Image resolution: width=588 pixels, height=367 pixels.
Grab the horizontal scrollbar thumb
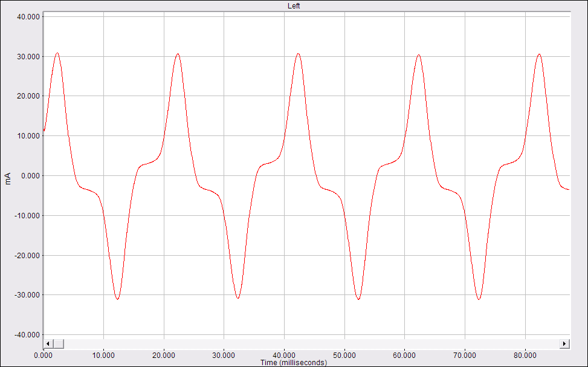[x=59, y=344]
